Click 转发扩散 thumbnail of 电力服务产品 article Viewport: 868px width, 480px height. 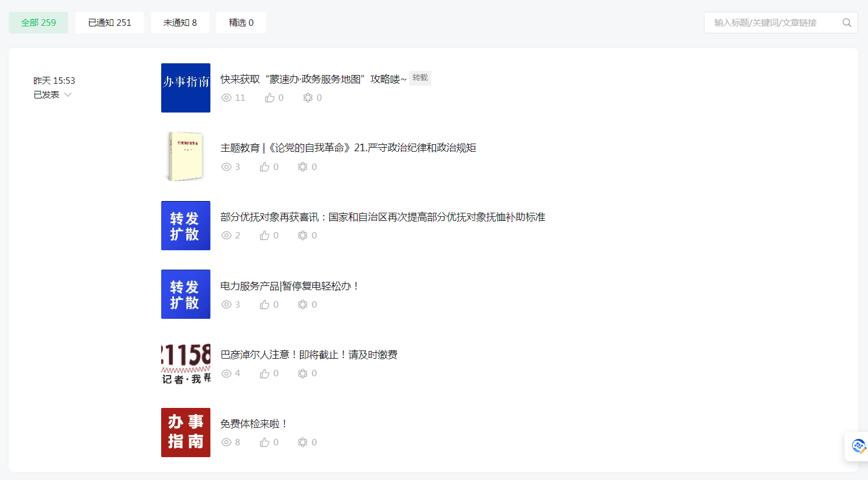[186, 294]
